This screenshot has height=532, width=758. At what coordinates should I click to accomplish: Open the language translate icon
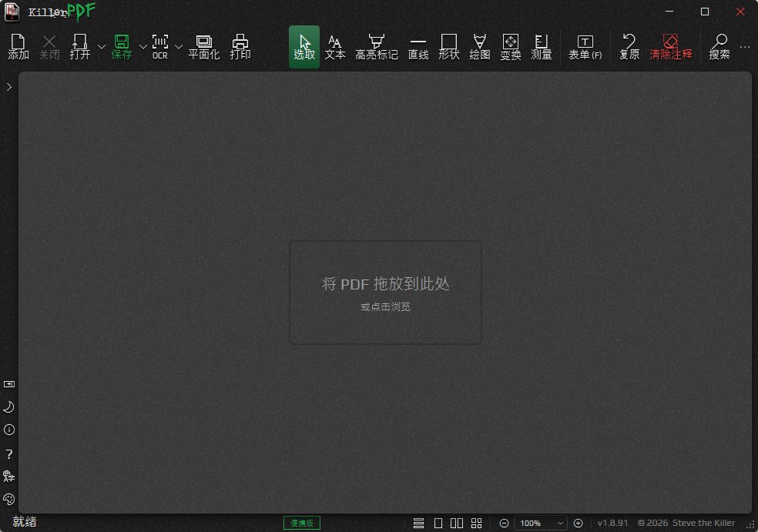pyautogui.click(x=9, y=477)
